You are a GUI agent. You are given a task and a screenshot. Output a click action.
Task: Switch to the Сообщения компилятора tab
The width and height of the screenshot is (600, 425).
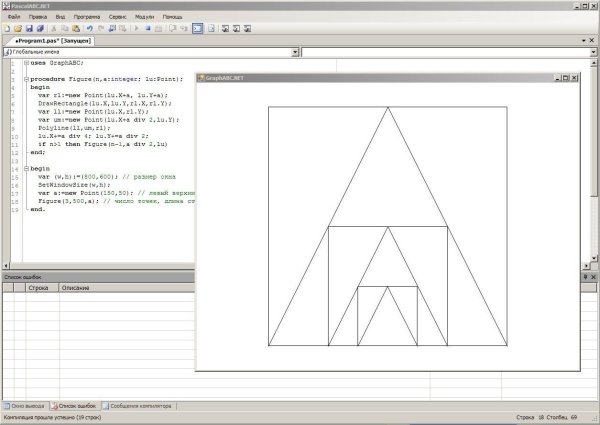(x=139, y=406)
